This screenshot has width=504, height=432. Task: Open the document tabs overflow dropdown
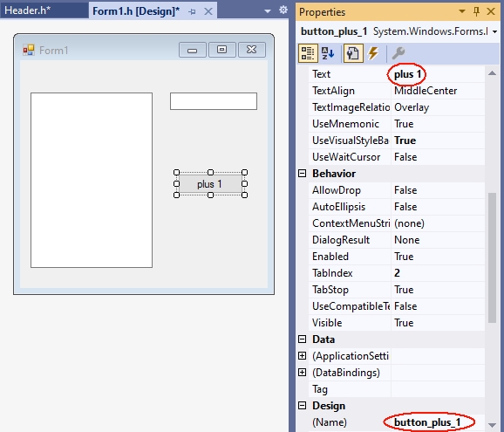pos(267,11)
